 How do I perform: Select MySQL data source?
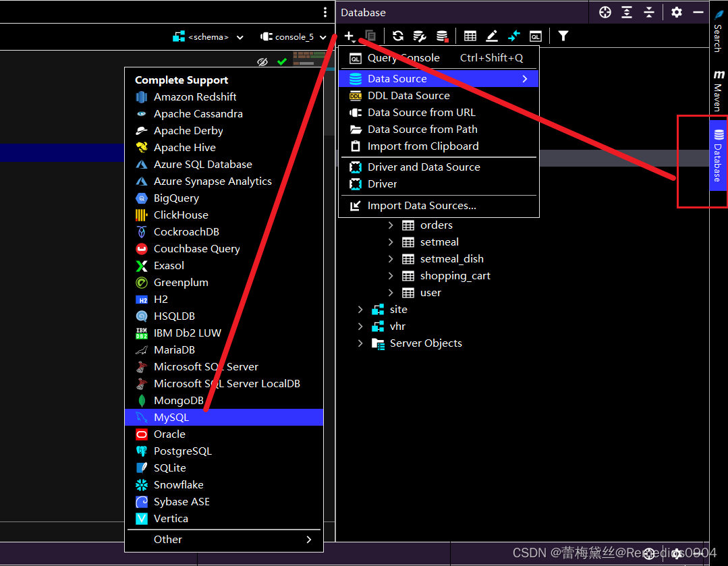(224, 418)
